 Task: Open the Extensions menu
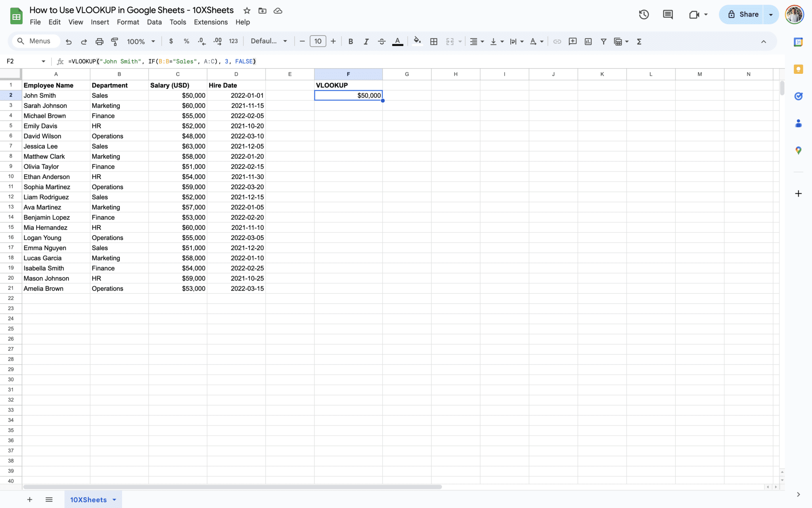click(211, 22)
